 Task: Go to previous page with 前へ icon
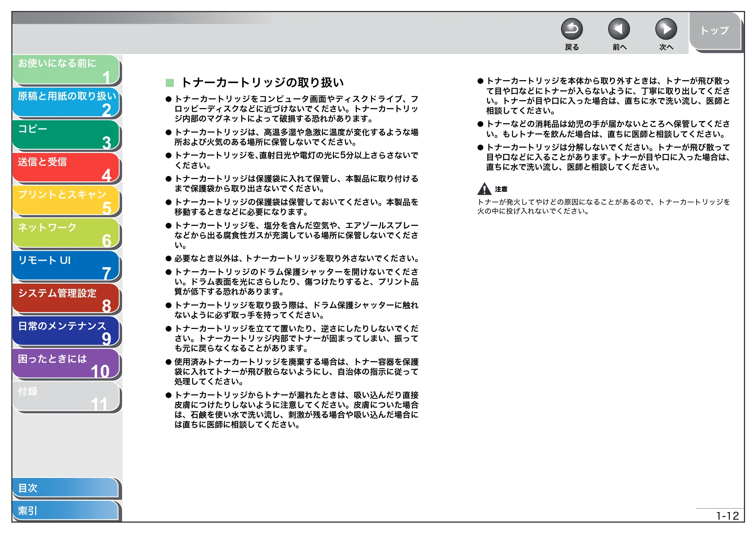(x=619, y=29)
